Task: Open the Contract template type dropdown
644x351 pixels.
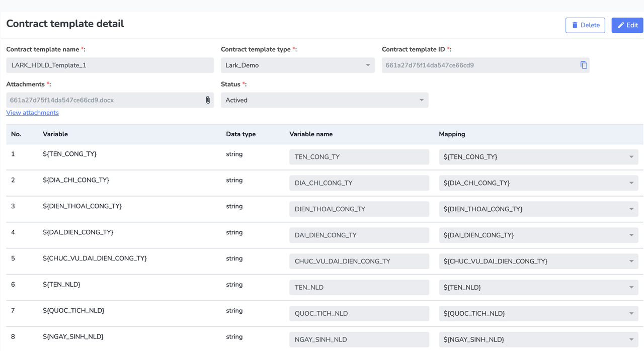Action: pos(368,65)
